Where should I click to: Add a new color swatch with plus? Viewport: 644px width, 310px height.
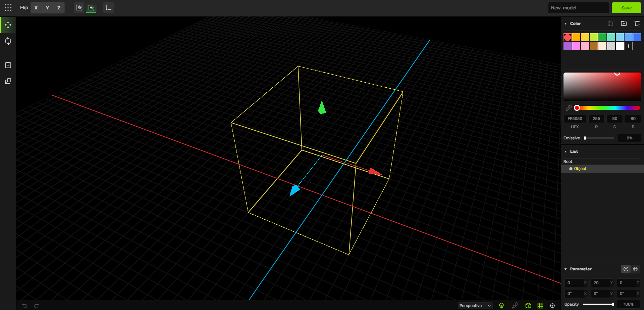click(x=629, y=46)
